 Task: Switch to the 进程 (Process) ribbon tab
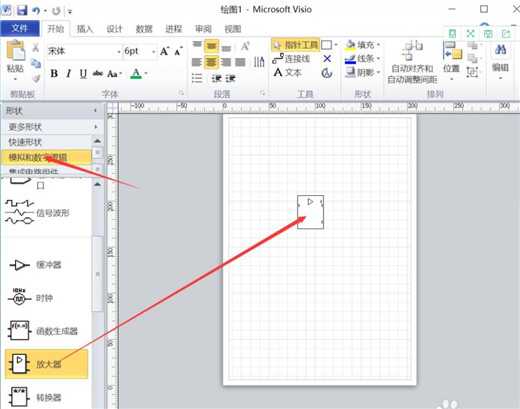tap(174, 29)
